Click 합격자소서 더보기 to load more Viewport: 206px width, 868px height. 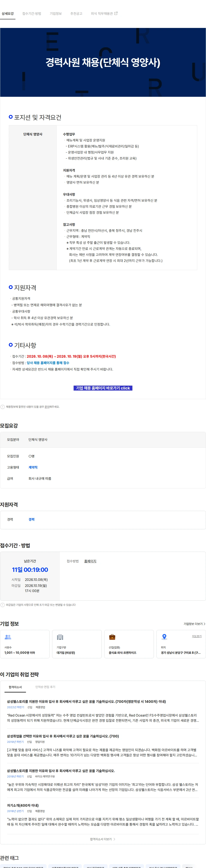(103, 839)
